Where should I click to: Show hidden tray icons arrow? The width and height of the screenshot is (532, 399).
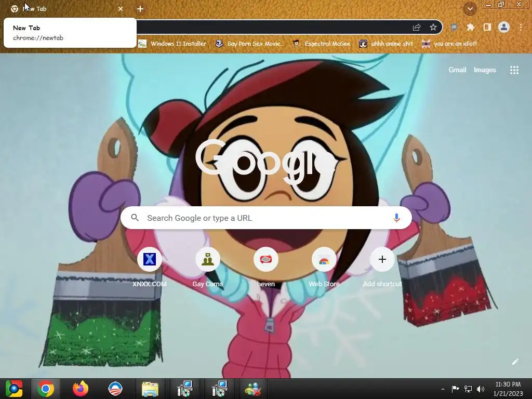coord(443,389)
